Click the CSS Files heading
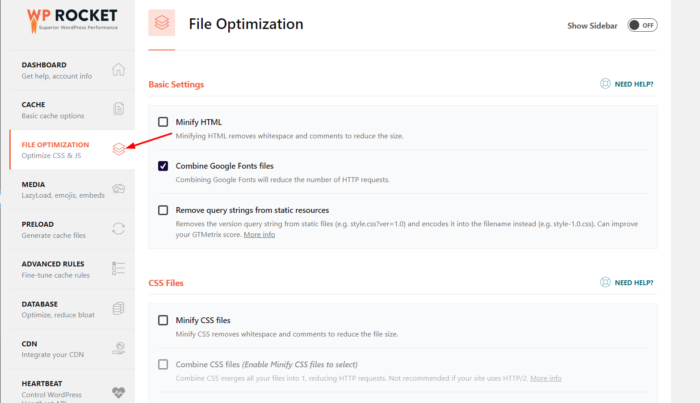 (x=166, y=283)
